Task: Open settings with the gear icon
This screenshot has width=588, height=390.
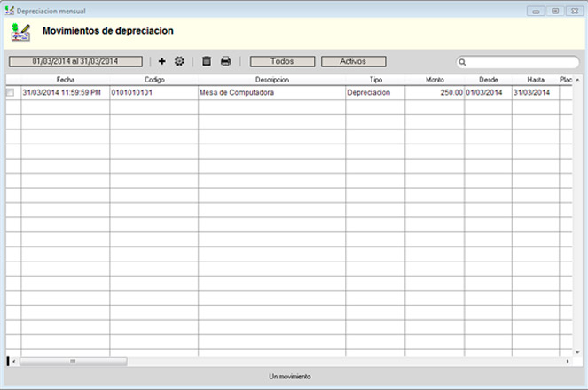Action: [179, 62]
